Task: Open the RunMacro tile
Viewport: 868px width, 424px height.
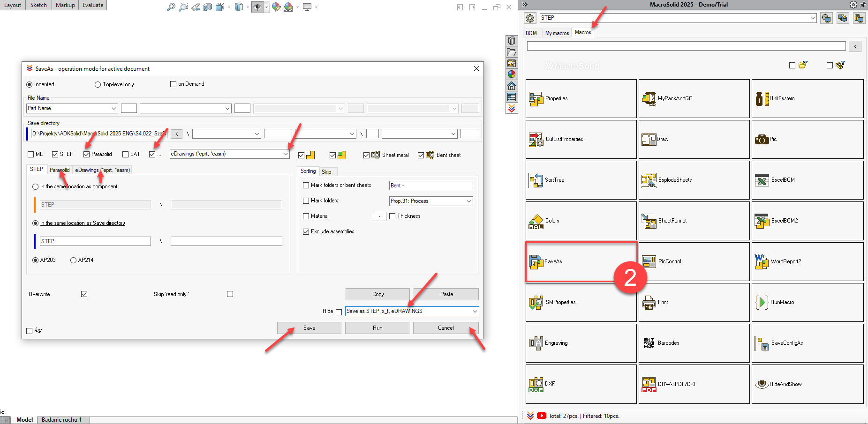Action: pos(807,302)
